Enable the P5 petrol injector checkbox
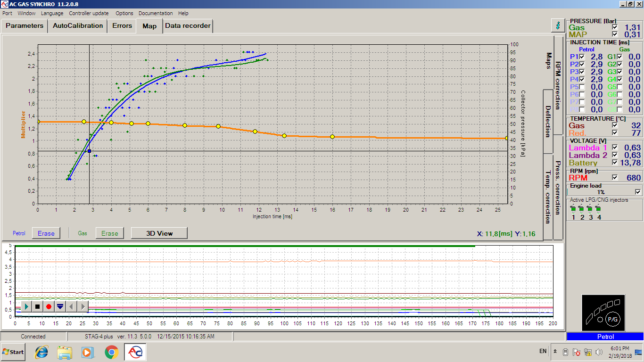 pyautogui.click(x=582, y=87)
